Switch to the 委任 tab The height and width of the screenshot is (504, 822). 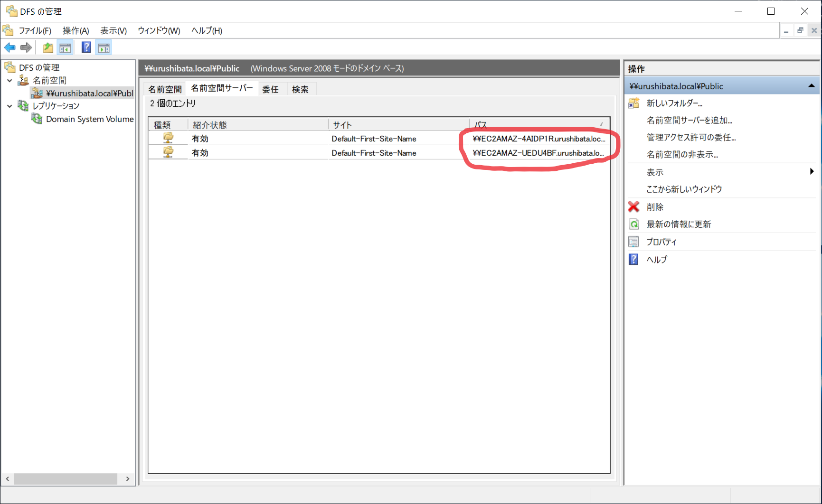click(x=271, y=89)
